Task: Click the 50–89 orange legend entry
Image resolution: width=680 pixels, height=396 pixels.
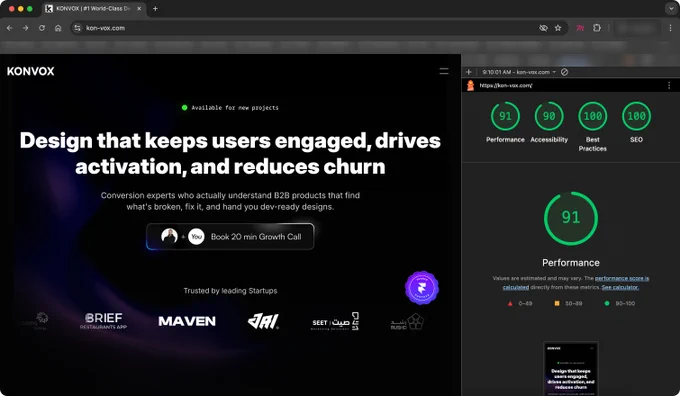Action: (568, 303)
